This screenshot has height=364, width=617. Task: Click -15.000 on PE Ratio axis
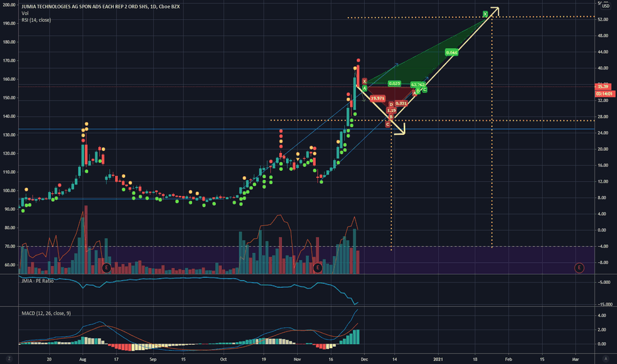tap(605, 304)
